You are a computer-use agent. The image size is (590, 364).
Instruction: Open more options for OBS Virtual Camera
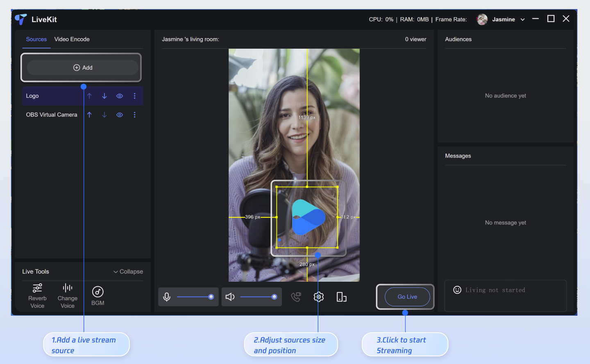click(x=134, y=115)
